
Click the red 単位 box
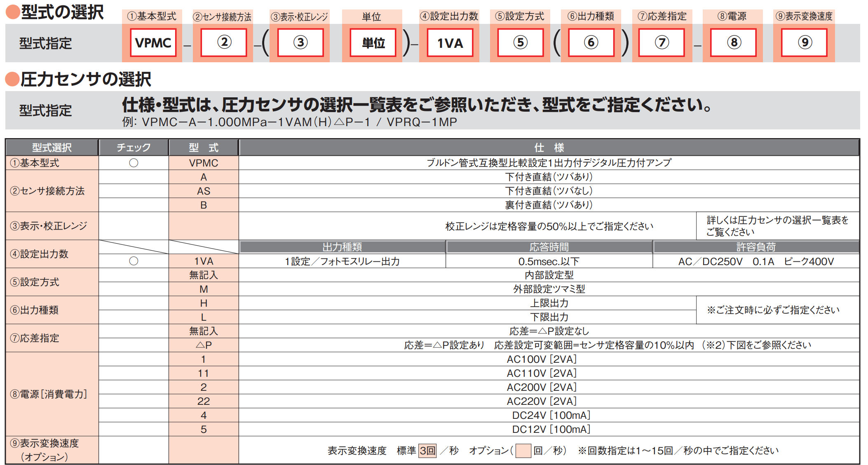pyautogui.click(x=373, y=42)
